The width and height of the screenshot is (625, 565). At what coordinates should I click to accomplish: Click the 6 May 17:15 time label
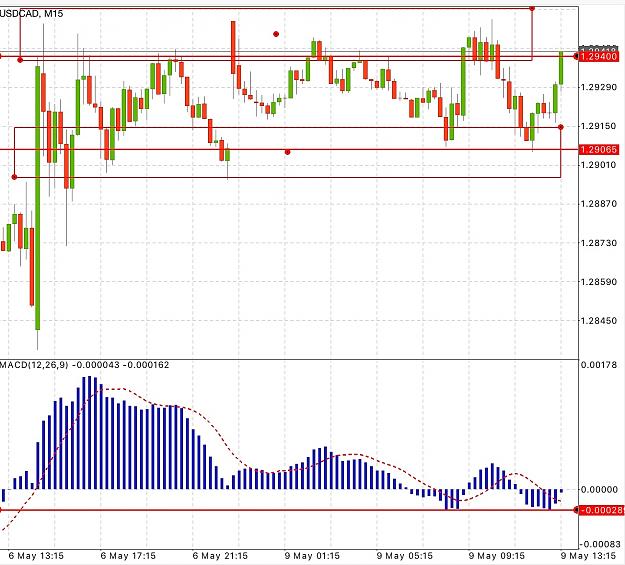pyautogui.click(x=128, y=556)
